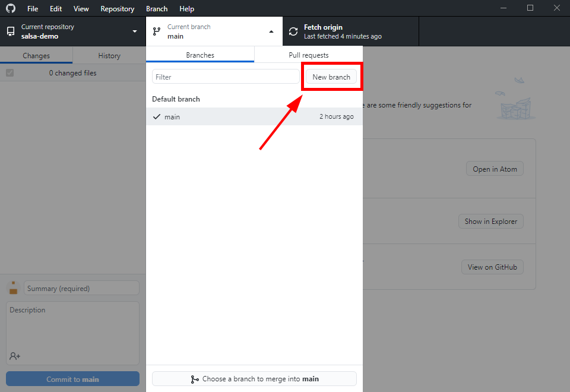Switch to the History tab
Image resolution: width=570 pixels, height=392 pixels.
click(109, 56)
